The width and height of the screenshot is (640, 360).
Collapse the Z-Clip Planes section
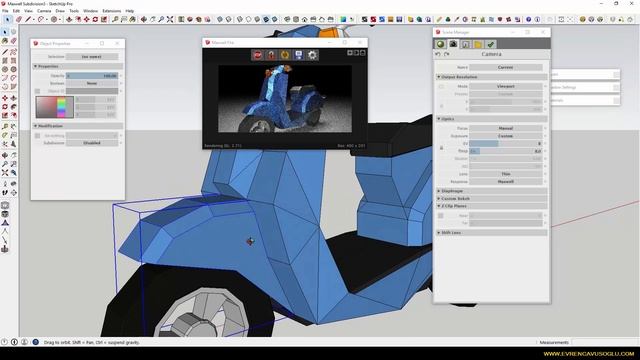[x=491, y=206]
